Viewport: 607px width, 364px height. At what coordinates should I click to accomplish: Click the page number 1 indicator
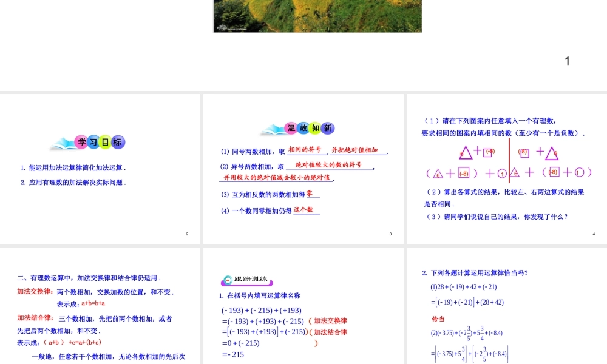[566, 61]
